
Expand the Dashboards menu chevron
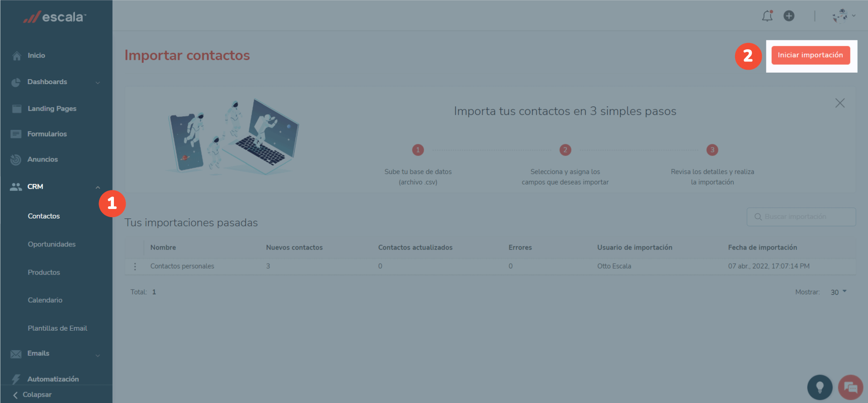(98, 82)
